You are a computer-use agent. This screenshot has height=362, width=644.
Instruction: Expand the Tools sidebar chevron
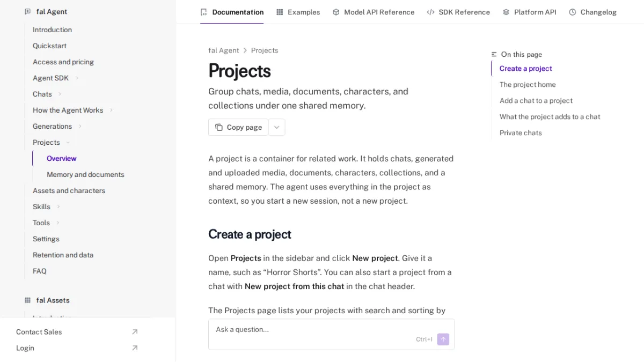[x=58, y=223]
